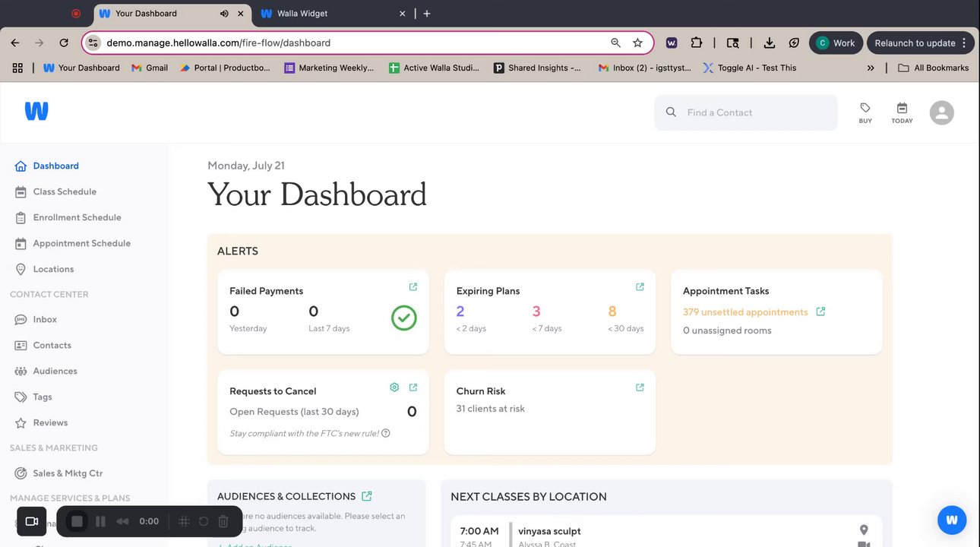Open Contacts in the sidebar
The image size is (980, 547).
(x=52, y=345)
